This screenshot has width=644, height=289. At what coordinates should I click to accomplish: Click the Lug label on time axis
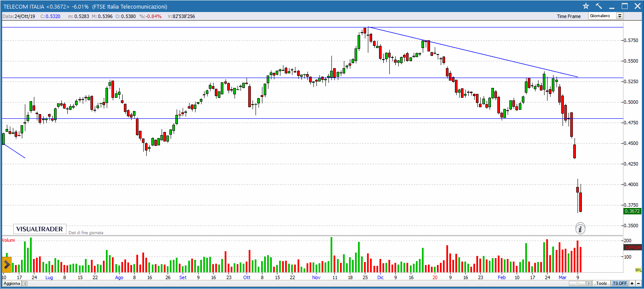click(49, 277)
